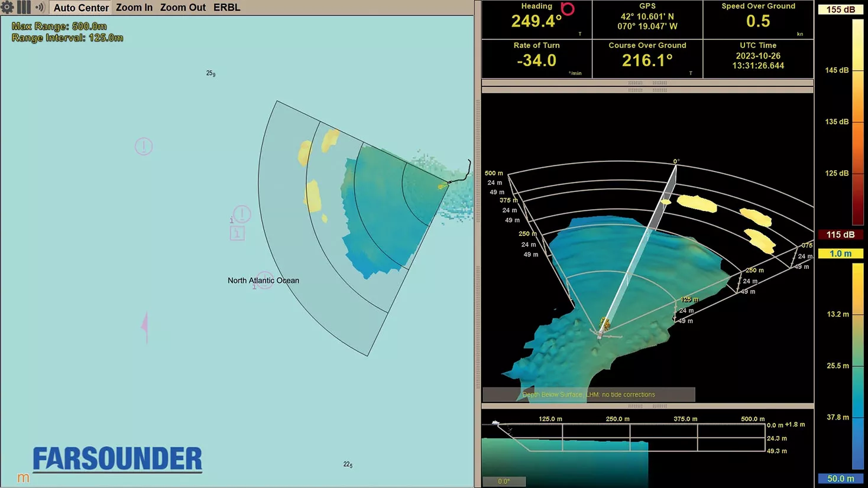Screen dimensions: 868x488
Task: Click the vertical bars panel icon
Action: [x=24, y=7]
